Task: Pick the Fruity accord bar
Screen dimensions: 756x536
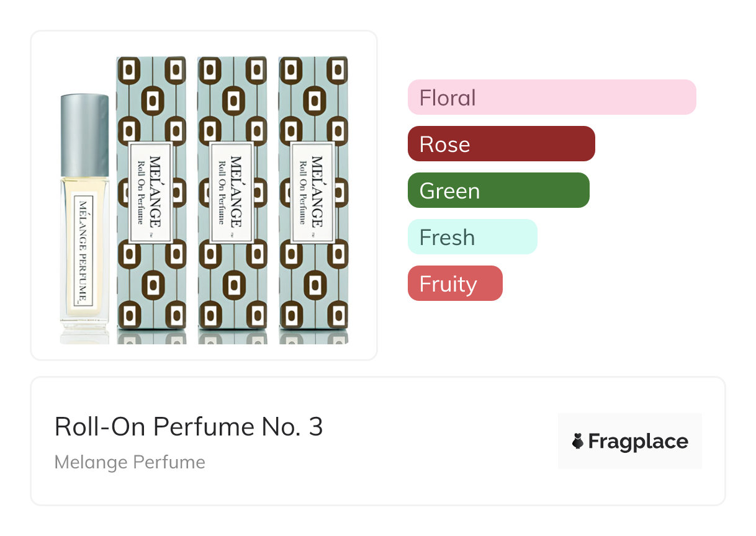Action: tap(454, 284)
